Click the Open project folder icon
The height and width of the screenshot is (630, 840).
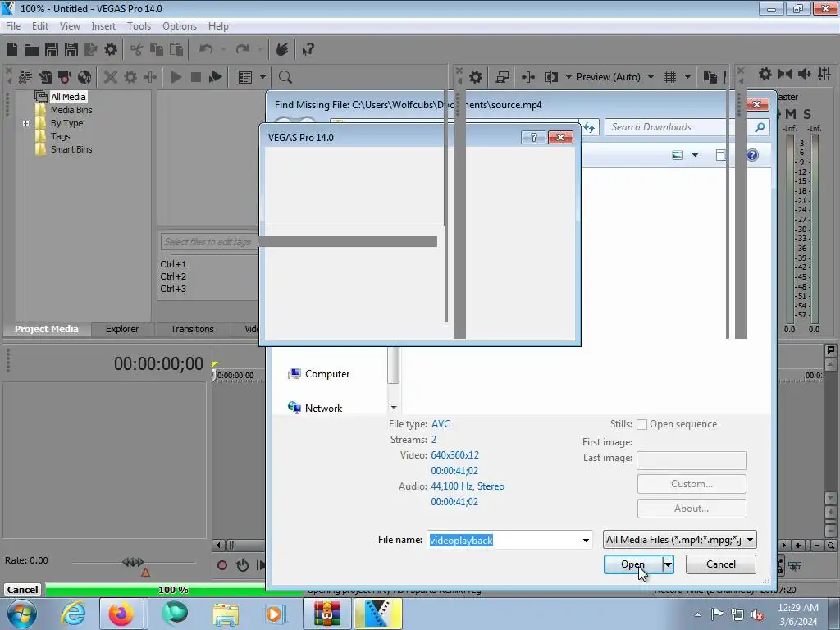[32, 49]
